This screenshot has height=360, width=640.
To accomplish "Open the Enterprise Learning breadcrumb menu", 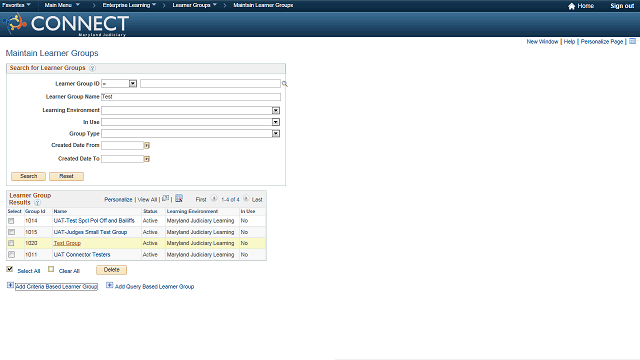I will click(129, 5).
